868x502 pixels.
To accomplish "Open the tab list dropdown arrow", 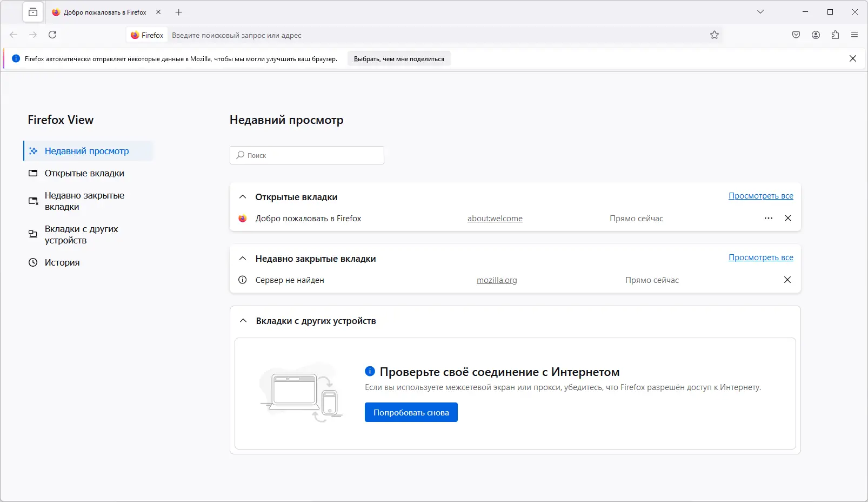I will pos(760,11).
